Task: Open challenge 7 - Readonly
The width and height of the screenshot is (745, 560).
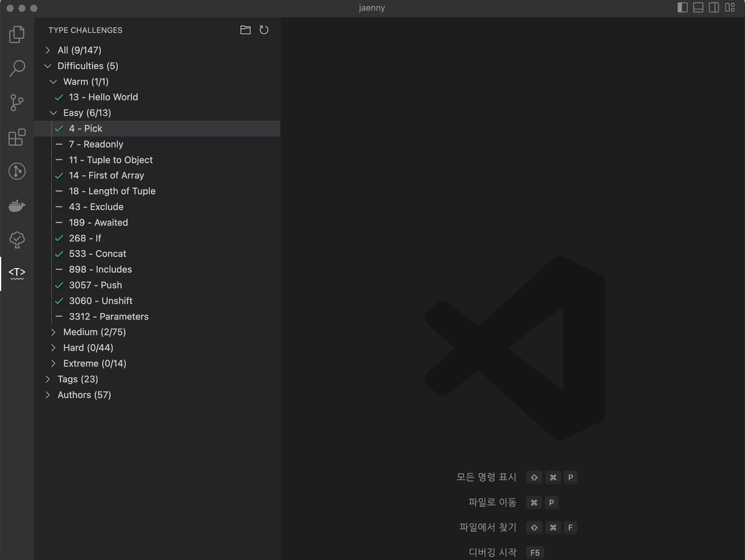Action: (x=157, y=144)
